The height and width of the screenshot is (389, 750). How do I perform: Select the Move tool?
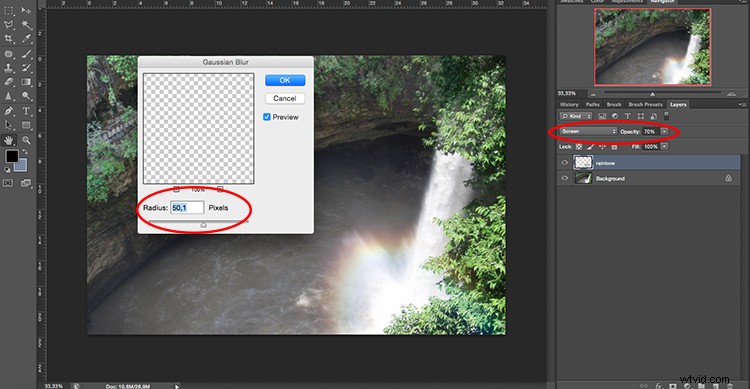pos(26,11)
